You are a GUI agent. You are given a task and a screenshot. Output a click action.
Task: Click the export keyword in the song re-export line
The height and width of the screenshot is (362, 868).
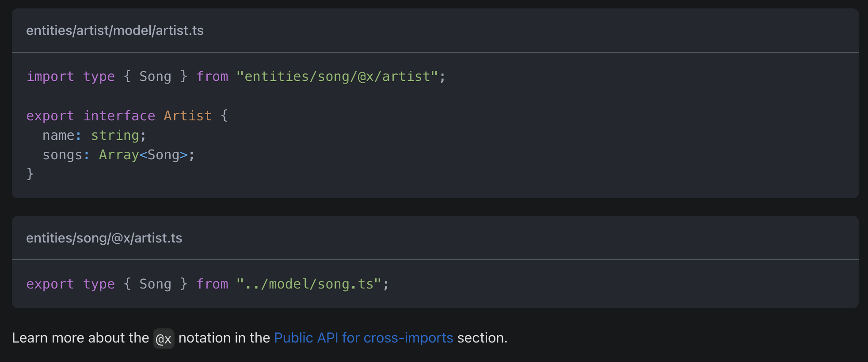pos(50,284)
